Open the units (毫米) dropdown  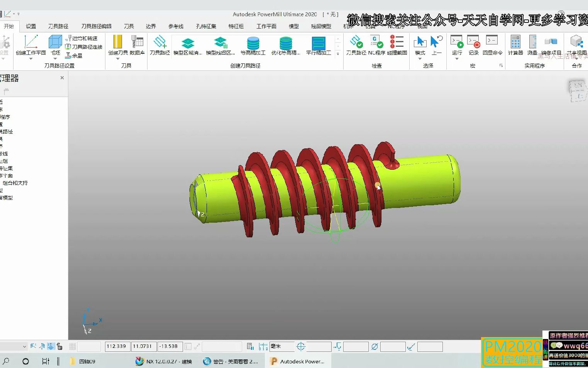point(282,346)
